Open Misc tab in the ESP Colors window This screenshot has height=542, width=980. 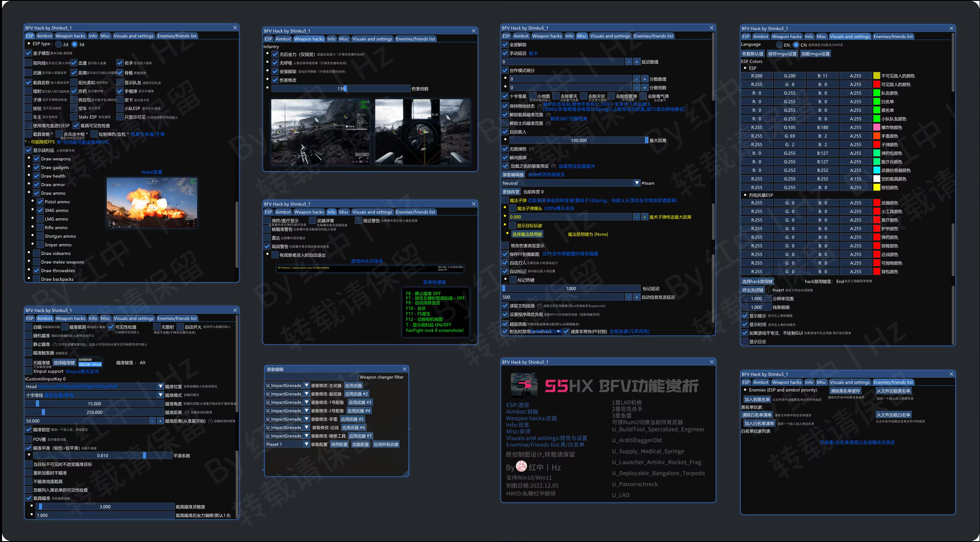click(x=821, y=37)
